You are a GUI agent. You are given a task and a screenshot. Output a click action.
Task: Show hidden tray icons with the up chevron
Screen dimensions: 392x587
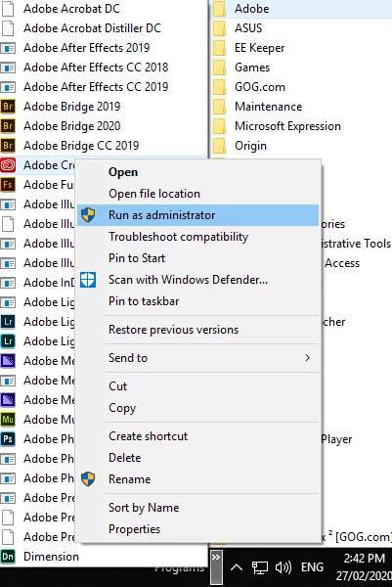pos(236,567)
